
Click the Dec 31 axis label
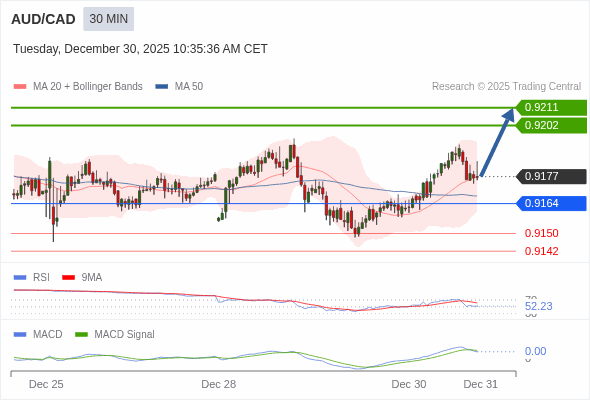(x=481, y=384)
